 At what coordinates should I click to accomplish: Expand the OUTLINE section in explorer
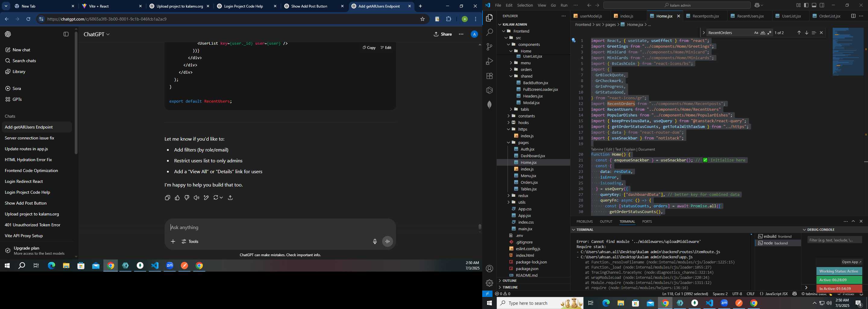509,281
